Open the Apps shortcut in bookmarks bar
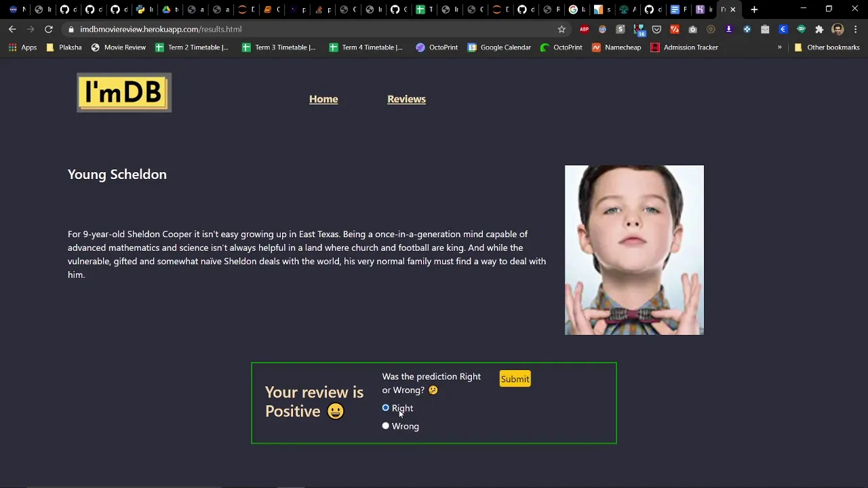Screen dimensions: 868x488 [22, 47]
